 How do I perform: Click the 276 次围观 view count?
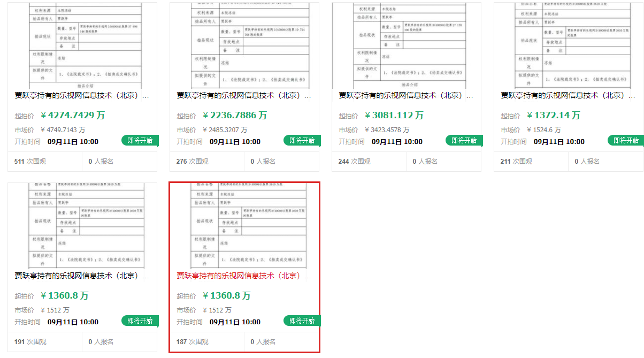pyautogui.click(x=193, y=162)
